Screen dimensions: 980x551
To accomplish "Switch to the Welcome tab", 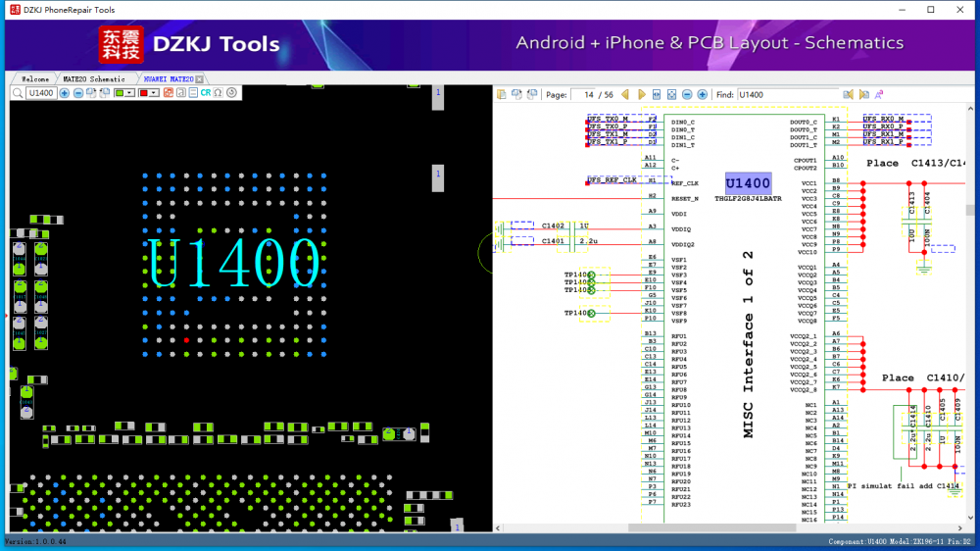I will [35, 79].
